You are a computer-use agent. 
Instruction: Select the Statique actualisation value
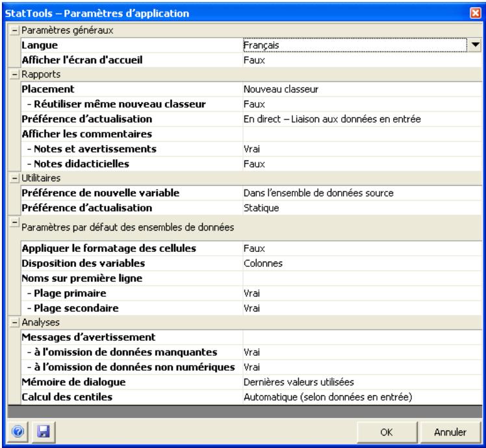pyautogui.click(x=362, y=208)
